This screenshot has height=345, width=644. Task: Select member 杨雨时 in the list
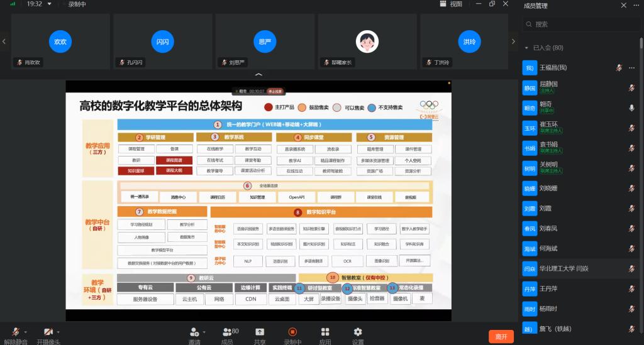pyautogui.click(x=579, y=309)
